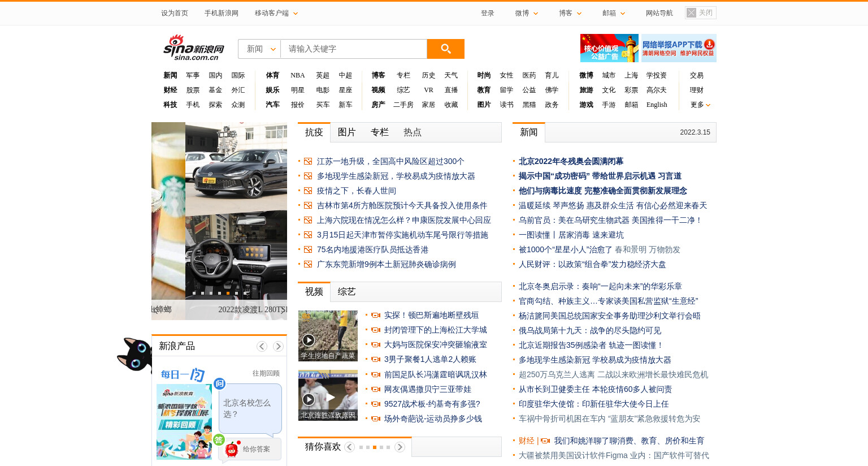Screen dimensions: 868x466
Task: Open headline 人民财评：以政策“组合拳”发力稳经济大盘
Action: [592, 264]
